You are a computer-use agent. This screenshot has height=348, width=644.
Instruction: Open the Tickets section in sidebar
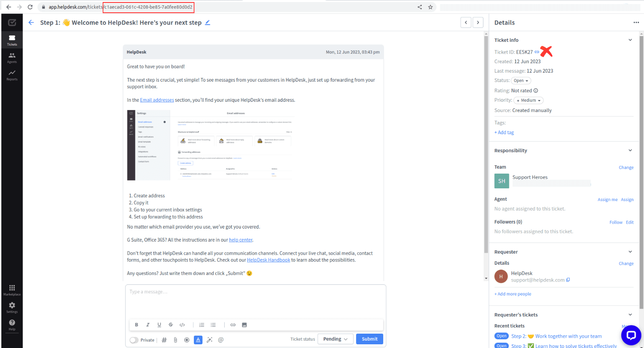[x=12, y=40]
